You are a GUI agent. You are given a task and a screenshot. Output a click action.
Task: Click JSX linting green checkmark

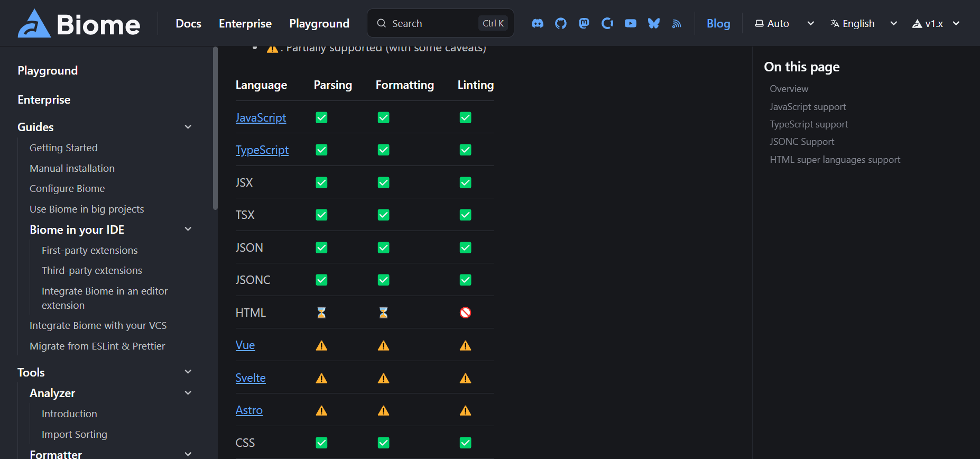click(465, 182)
